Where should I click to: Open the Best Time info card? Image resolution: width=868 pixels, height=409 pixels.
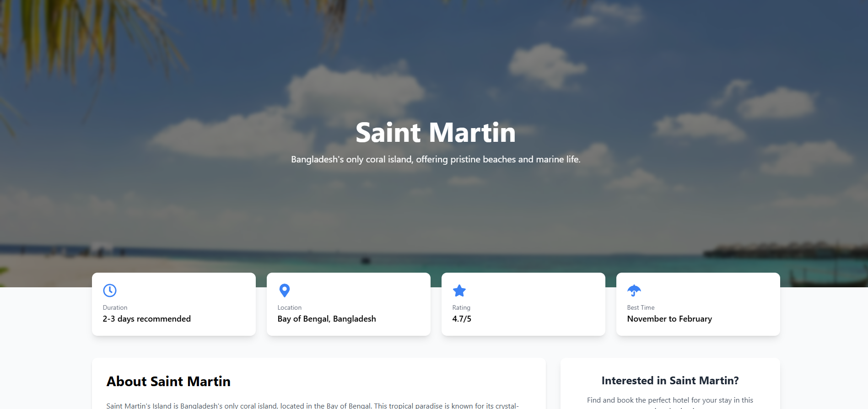click(x=698, y=304)
